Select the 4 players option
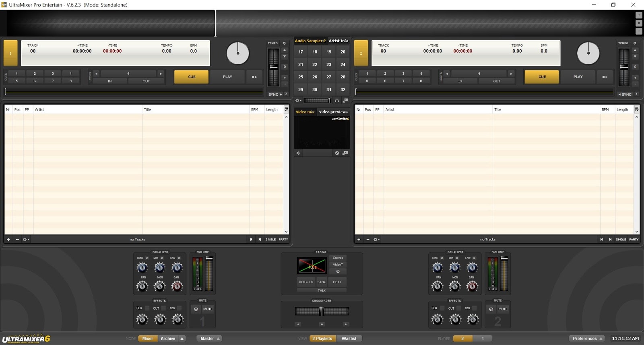The image size is (644, 345). pyautogui.click(x=483, y=339)
